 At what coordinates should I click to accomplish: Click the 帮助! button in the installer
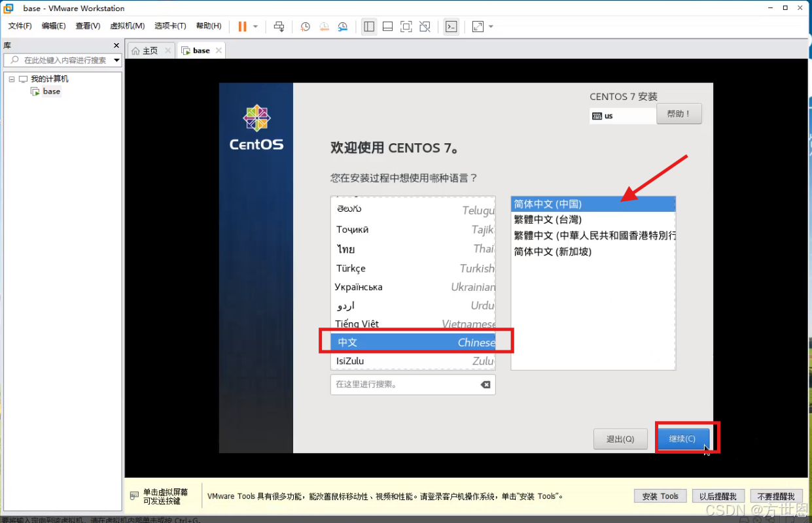[679, 114]
